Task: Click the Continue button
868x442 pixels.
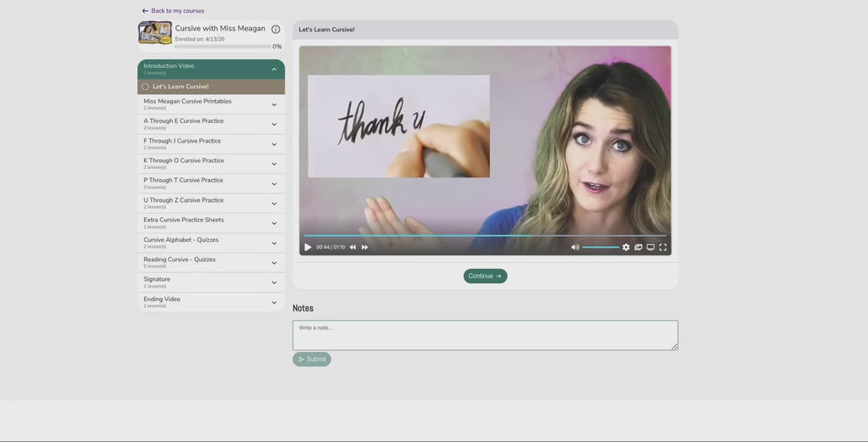Action: click(x=485, y=276)
